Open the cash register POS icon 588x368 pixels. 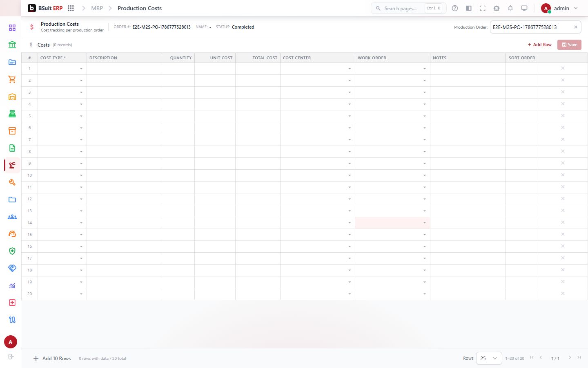pyautogui.click(x=12, y=114)
